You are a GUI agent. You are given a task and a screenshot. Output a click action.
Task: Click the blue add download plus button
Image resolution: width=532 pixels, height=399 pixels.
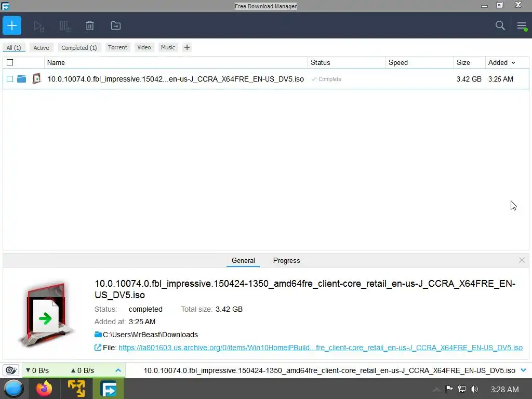coord(12,25)
